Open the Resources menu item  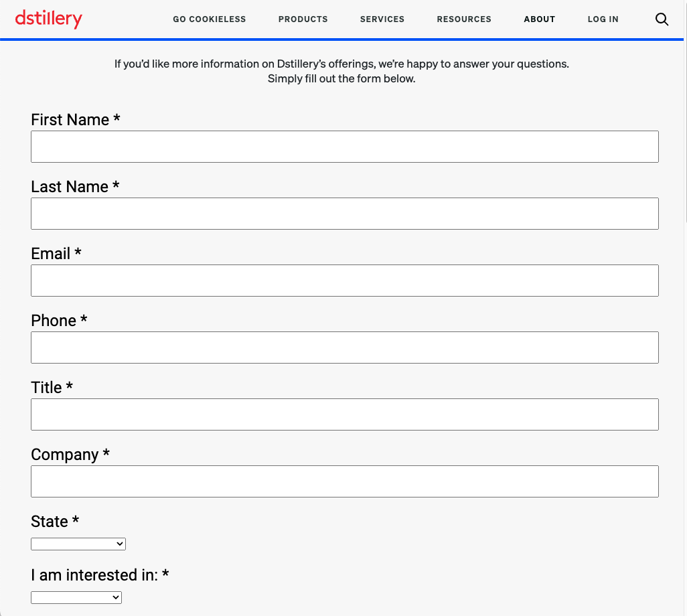(463, 19)
